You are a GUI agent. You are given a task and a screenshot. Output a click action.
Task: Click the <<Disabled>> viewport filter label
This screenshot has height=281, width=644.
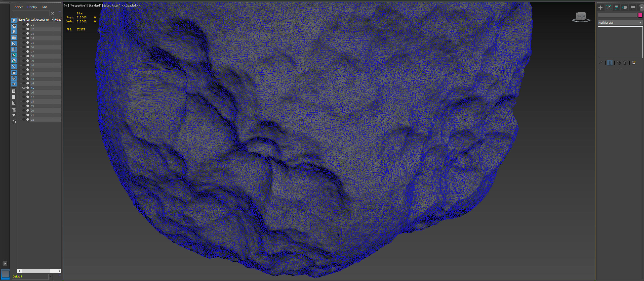pyautogui.click(x=131, y=6)
